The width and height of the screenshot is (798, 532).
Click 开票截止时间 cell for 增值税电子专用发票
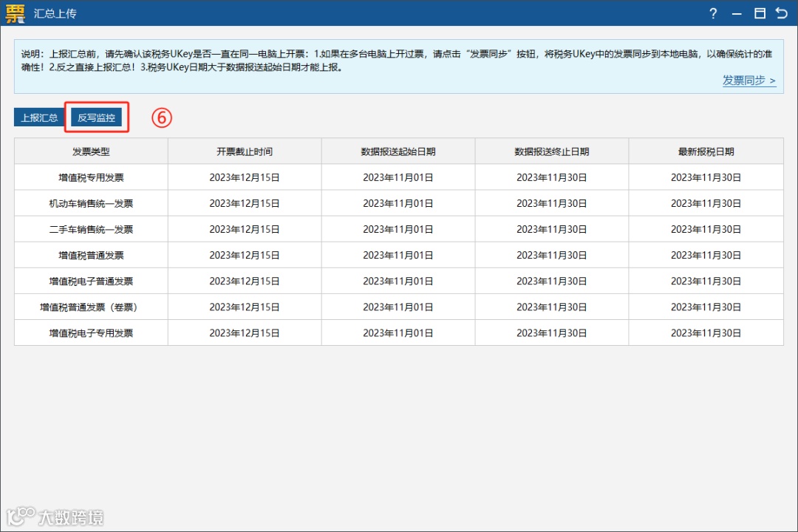click(245, 333)
